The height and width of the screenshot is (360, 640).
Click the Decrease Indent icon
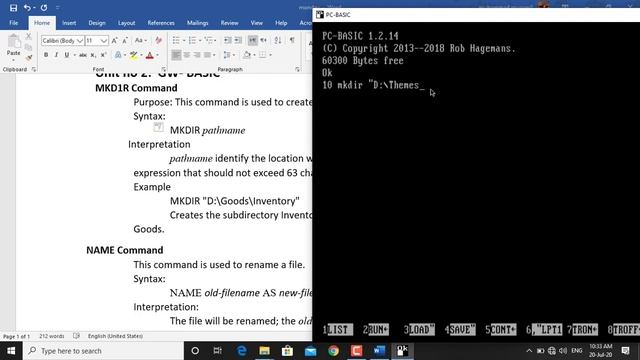[x=228, y=40]
